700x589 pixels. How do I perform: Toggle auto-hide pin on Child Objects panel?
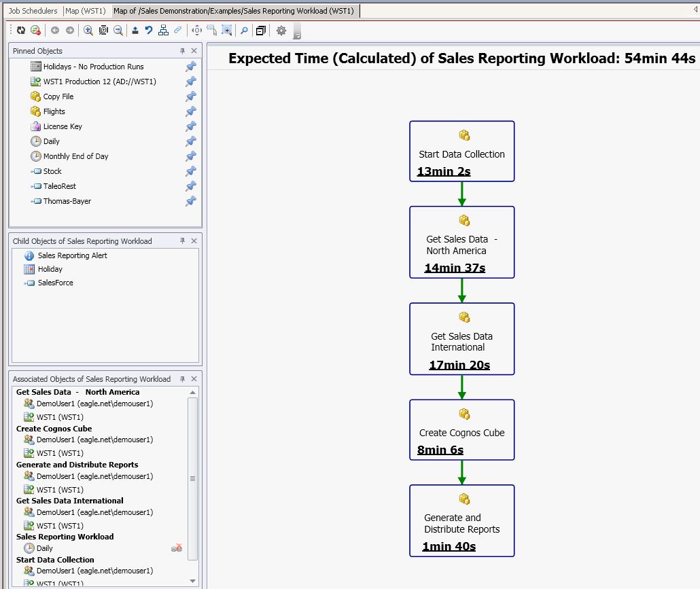(x=182, y=241)
